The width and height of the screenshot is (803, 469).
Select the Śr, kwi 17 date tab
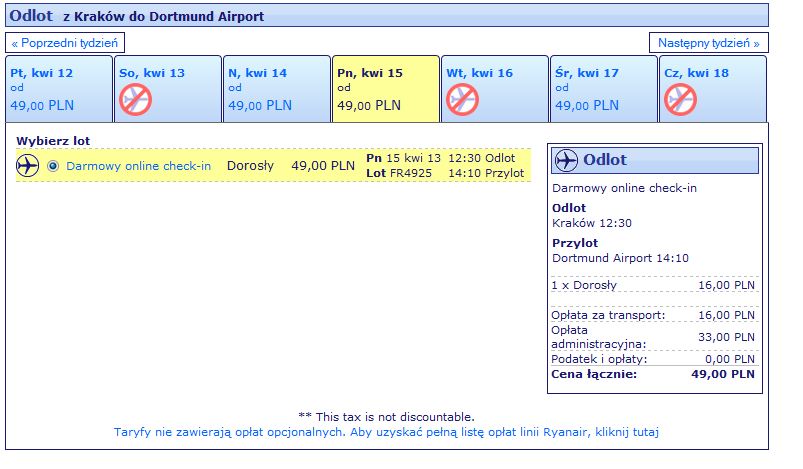pyautogui.click(x=604, y=89)
